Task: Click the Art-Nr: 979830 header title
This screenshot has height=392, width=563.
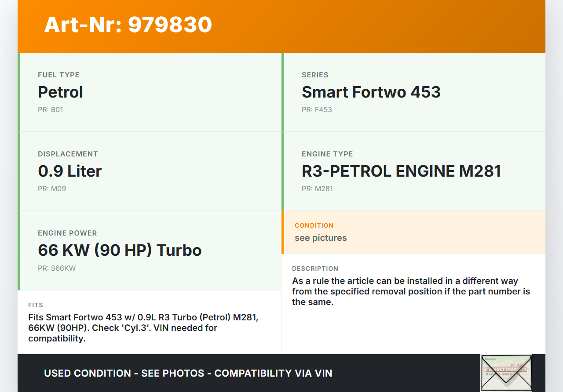Action: pyautogui.click(x=128, y=25)
